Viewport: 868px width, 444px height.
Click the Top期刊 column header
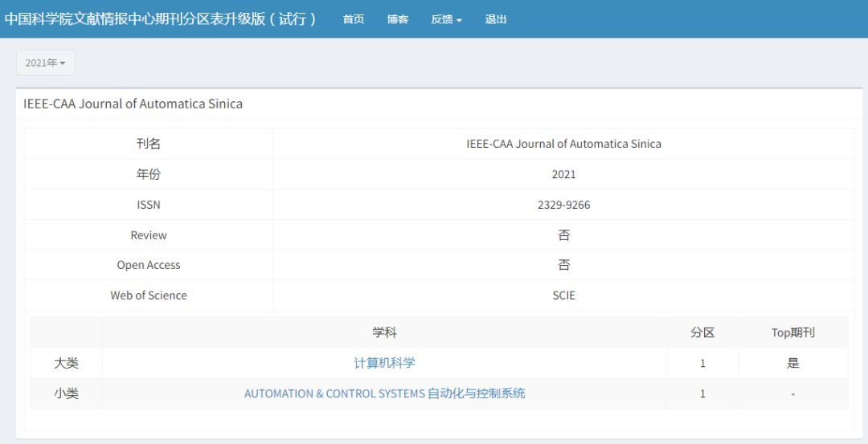(x=792, y=332)
